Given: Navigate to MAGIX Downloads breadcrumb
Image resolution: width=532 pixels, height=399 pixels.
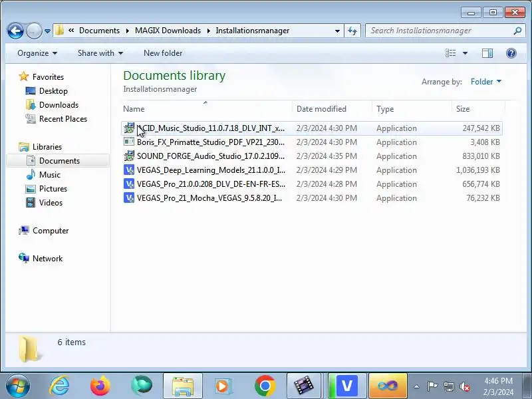Looking at the screenshot, I should coord(168,31).
